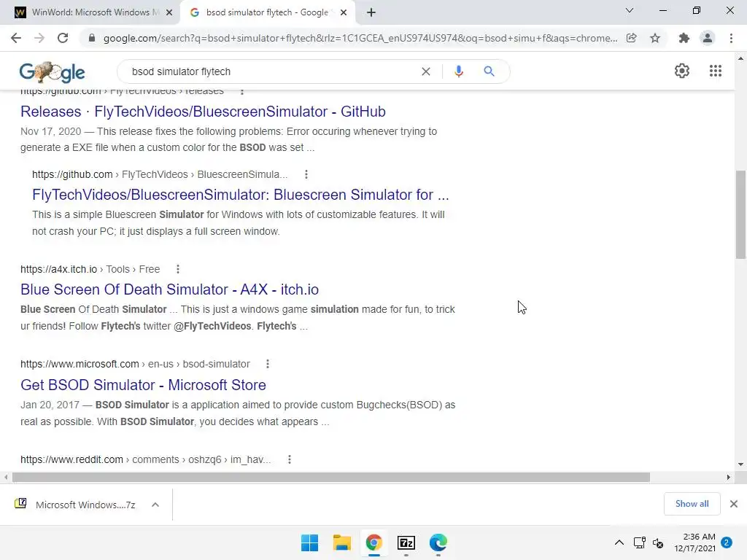Open the Windows Start menu
The width and height of the screenshot is (747, 560).
(309, 542)
